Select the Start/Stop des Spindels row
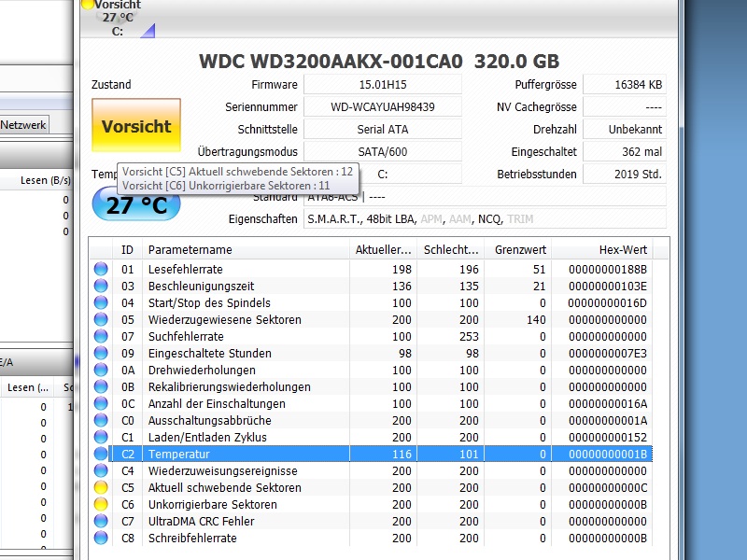The height and width of the screenshot is (560, 747). coord(372,302)
